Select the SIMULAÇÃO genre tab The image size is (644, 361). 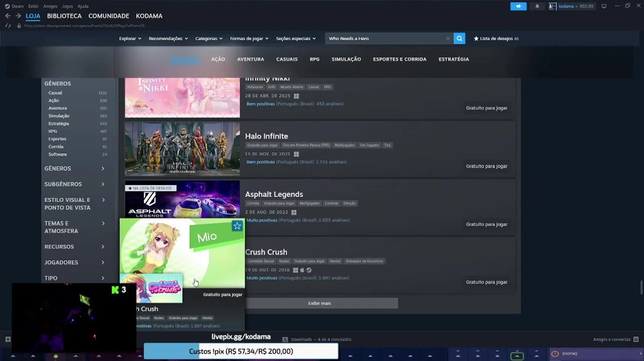click(346, 59)
